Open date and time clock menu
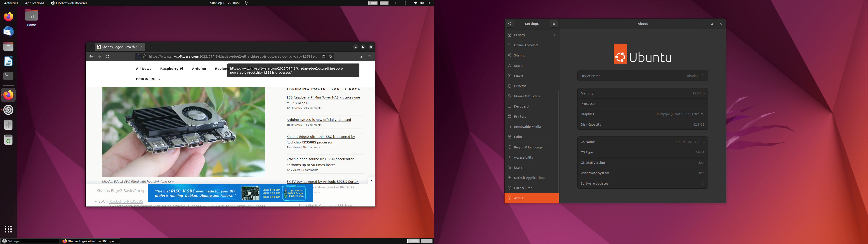The width and height of the screenshot is (868, 244). (225, 3)
